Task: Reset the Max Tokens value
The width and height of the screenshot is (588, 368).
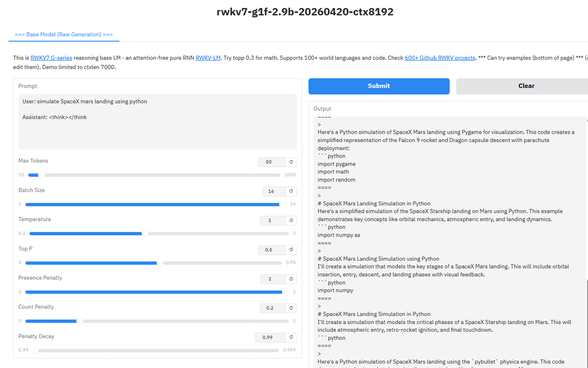Action: 291,162
